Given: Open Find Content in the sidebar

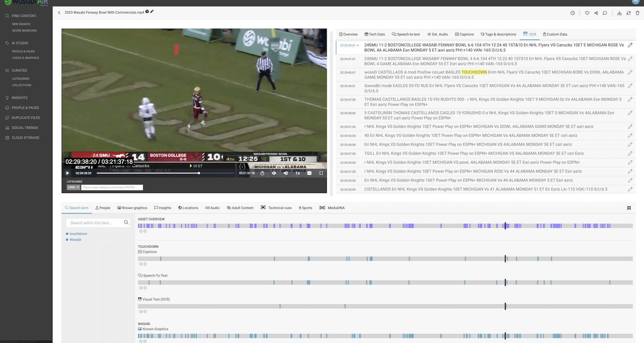Looking at the screenshot, I should tap(24, 16).
